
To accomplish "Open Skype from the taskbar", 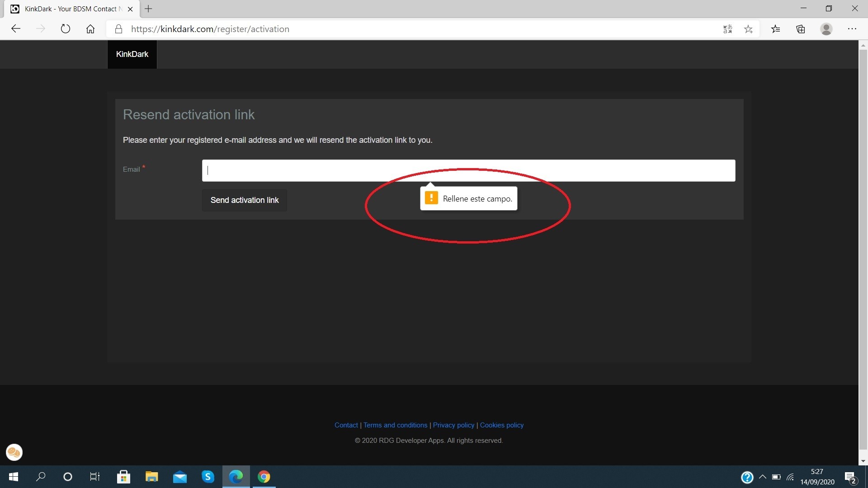I will pos(208,477).
